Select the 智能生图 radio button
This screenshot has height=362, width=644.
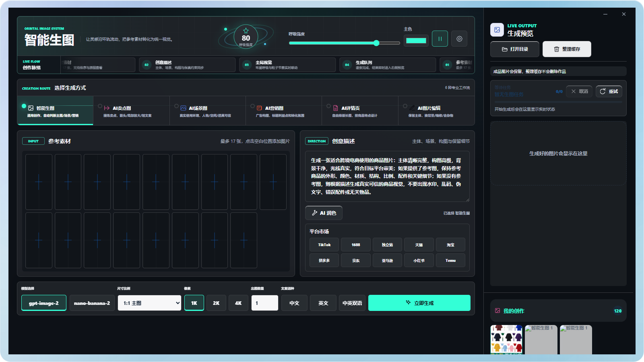point(24,106)
